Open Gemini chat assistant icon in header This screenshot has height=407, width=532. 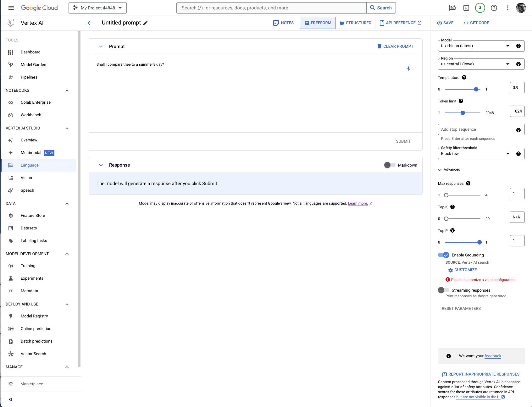pos(452,8)
